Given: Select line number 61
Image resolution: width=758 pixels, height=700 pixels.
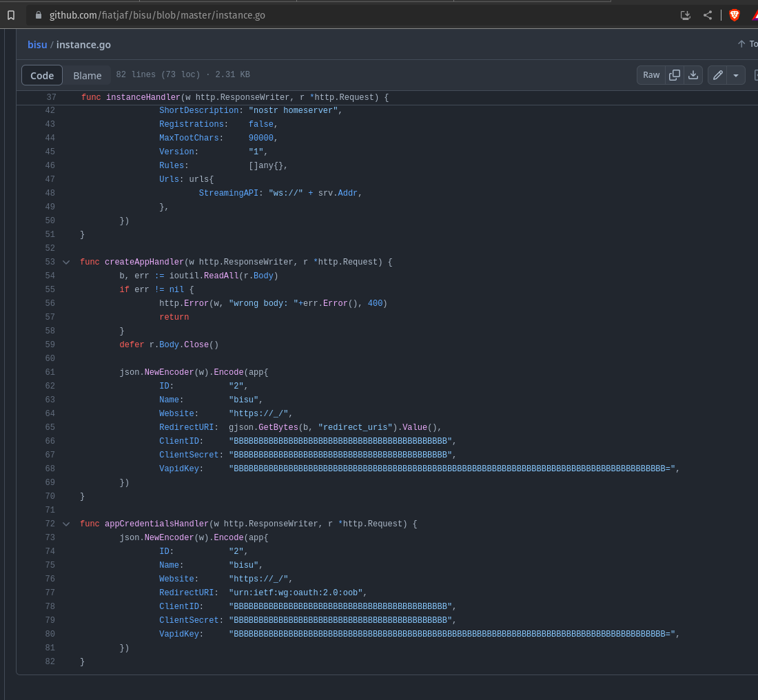Looking at the screenshot, I should pos(50,372).
